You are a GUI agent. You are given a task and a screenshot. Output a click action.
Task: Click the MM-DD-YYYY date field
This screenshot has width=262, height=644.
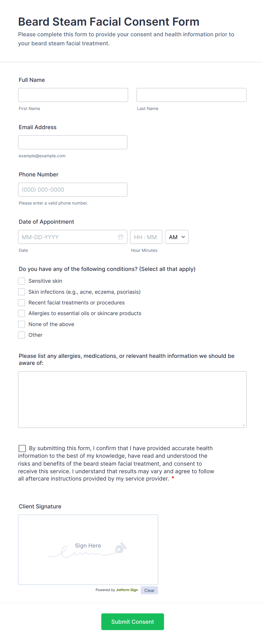pyautogui.click(x=73, y=237)
